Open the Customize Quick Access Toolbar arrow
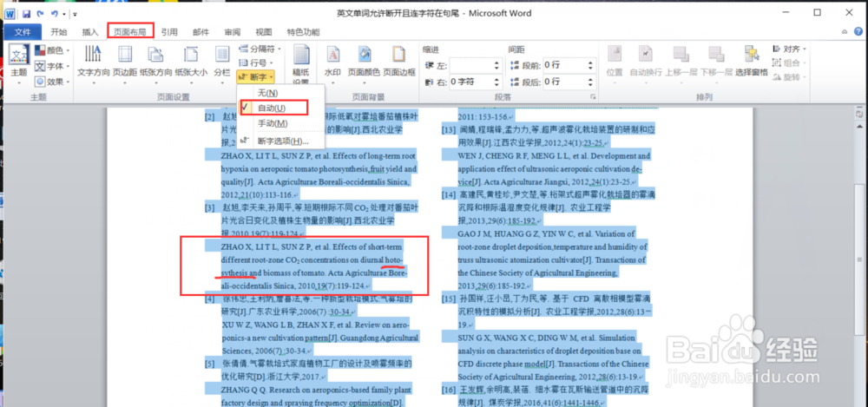Image resolution: width=868 pixels, height=407 pixels. click(76, 14)
